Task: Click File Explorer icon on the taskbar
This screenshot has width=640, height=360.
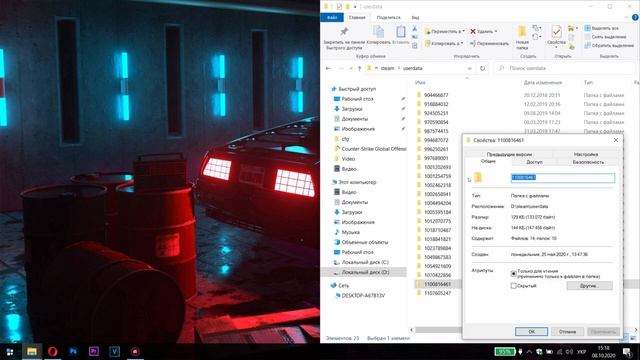Action: (x=31, y=351)
